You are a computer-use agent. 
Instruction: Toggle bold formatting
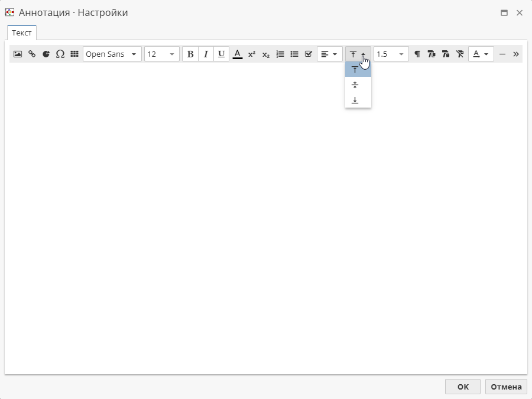(190, 54)
